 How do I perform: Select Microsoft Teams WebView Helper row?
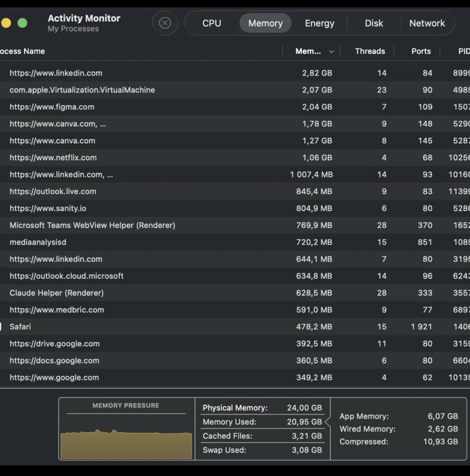tap(235, 225)
